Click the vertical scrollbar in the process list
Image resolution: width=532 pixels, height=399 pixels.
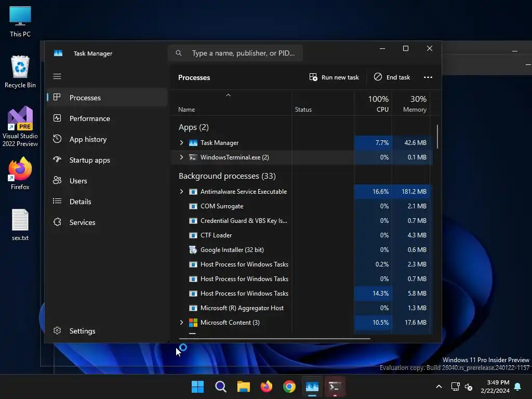(x=437, y=137)
